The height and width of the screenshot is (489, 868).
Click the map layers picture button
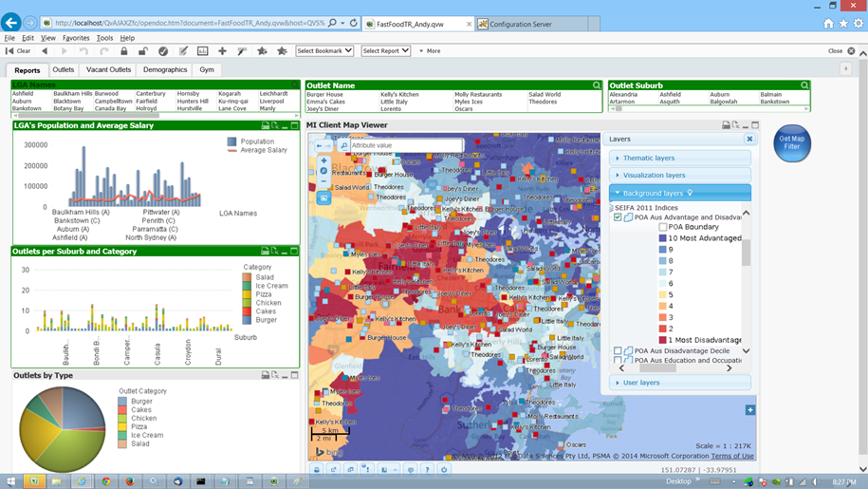[x=323, y=197]
